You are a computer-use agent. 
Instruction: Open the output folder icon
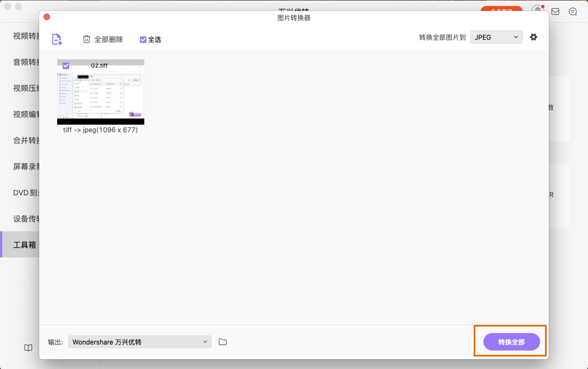(222, 342)
